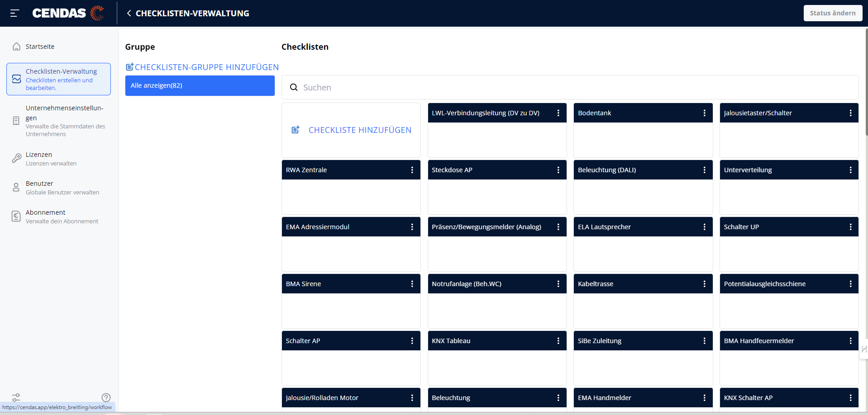Screen dimensions: 868x415
Task: Open Unternehmenseinstellungen in sidebar
Action: [58, 120]
